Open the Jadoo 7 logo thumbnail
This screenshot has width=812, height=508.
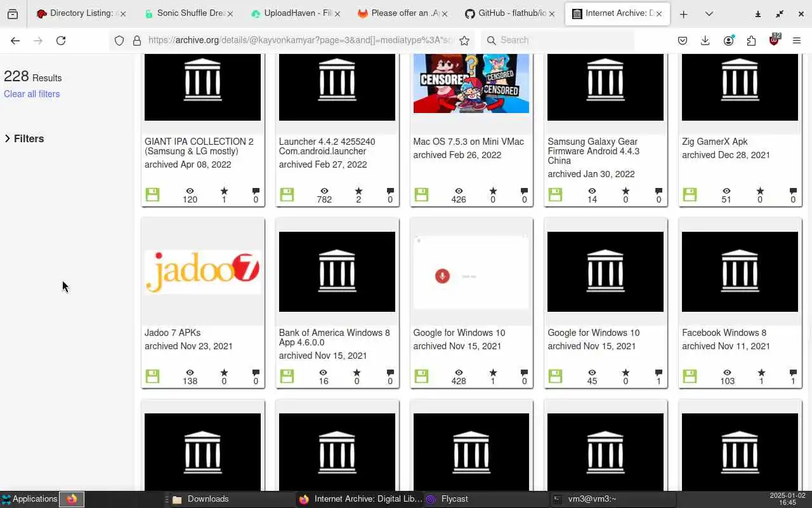click(202, 272)
